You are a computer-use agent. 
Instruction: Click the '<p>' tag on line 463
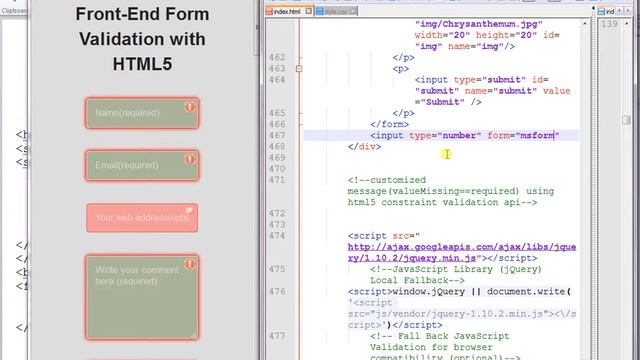[401, 69]
